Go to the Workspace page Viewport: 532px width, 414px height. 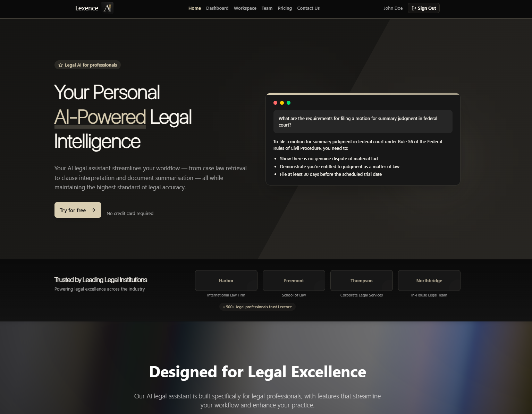[x=245, y=8]
